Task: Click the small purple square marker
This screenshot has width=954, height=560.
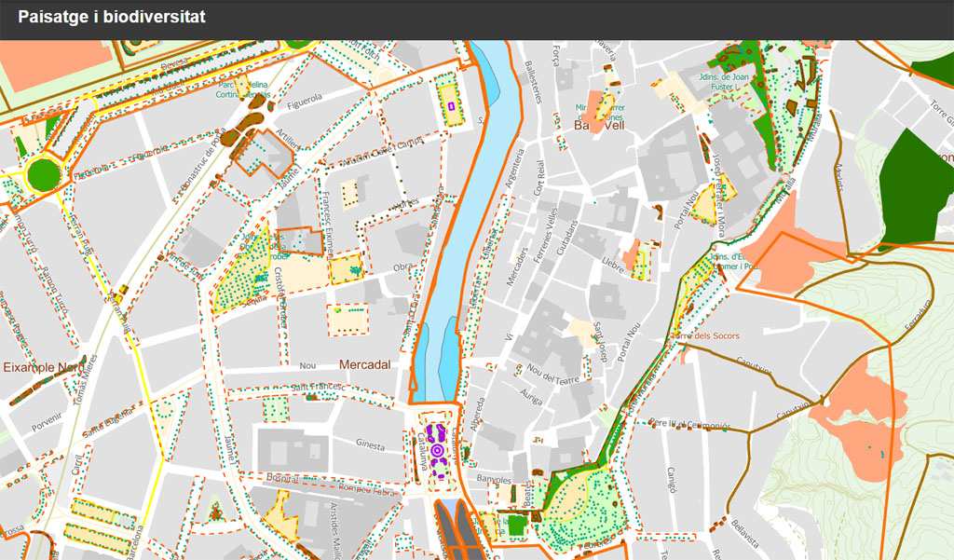Action: pyautogui.click(x=452, y=106)
